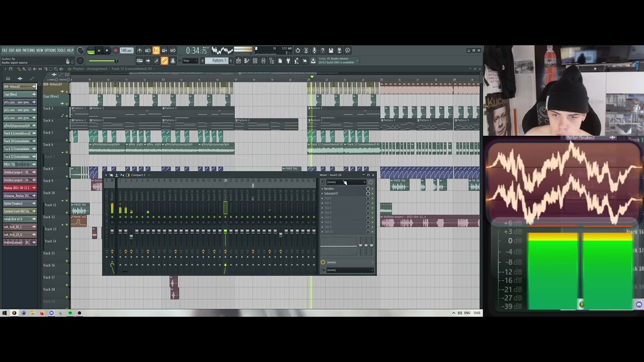Toggle loop recording

173,50
